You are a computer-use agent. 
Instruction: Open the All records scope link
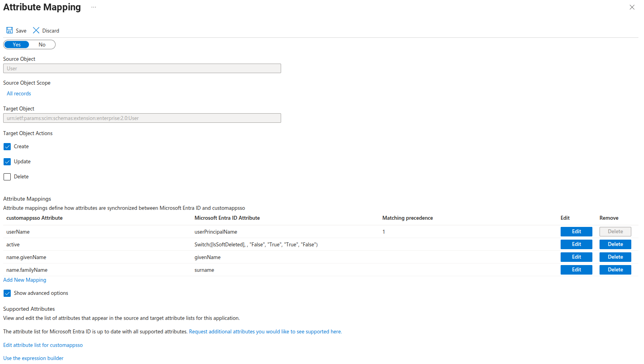(x=19, y=94)
